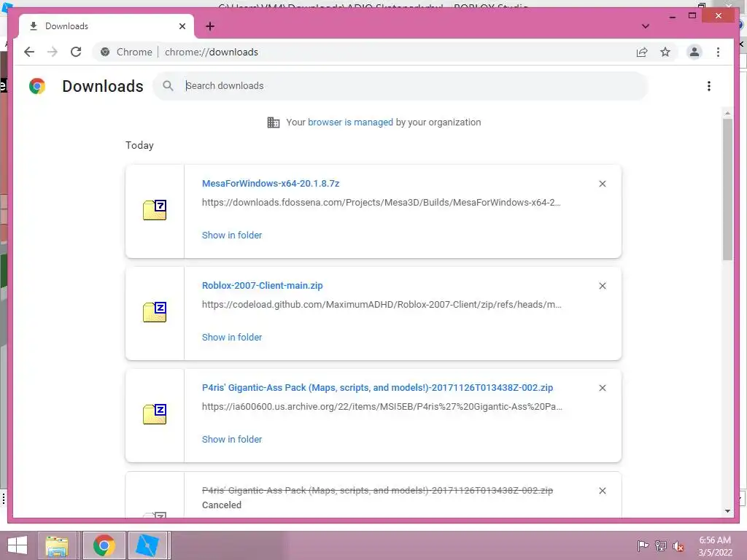This screenshot has width=747, height=560.
Task: Click the Roblox-2007-Client zip file icon
Action: [x=155, y=312]
